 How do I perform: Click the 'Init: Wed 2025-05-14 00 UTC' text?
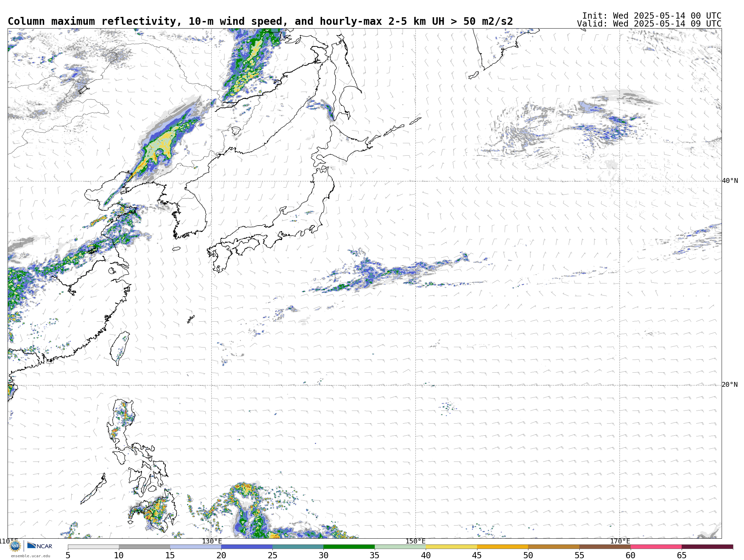[652, 16]
